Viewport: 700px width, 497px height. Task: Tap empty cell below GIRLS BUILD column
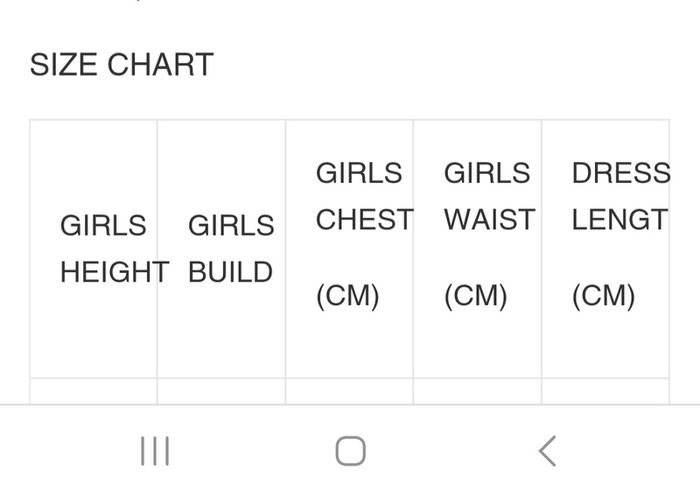tap(221, 391)
